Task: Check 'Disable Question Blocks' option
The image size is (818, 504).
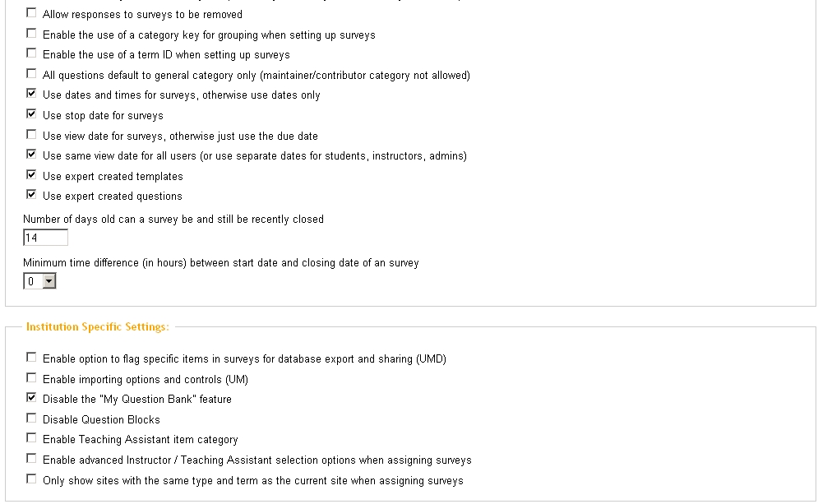Action: (x=31, y=418)
